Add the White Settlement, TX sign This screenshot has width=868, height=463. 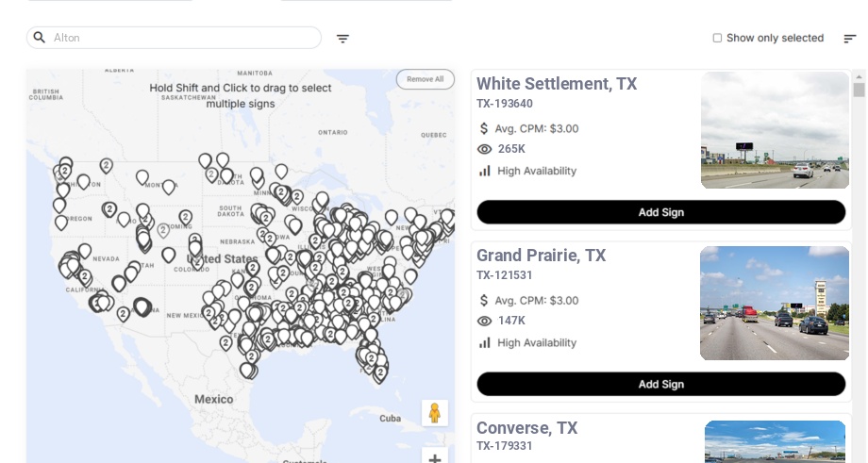pyautogui.click(x=660, y=212)
